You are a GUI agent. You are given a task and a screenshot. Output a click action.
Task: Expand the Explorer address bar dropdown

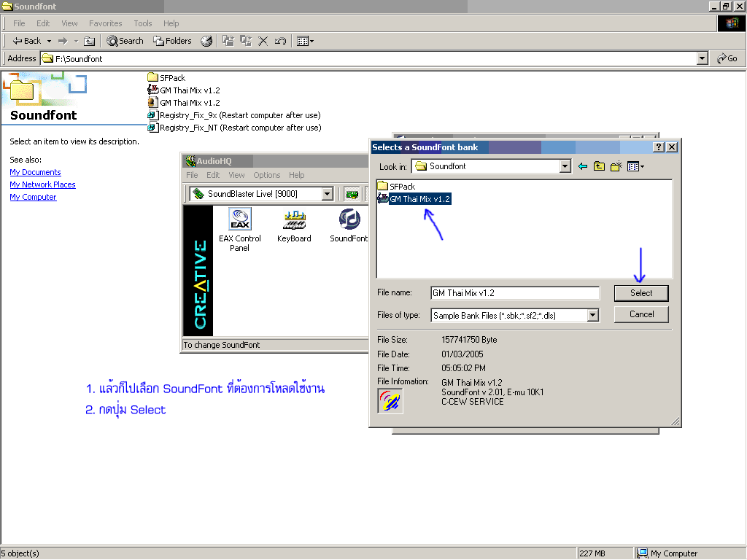pos(703,58)
